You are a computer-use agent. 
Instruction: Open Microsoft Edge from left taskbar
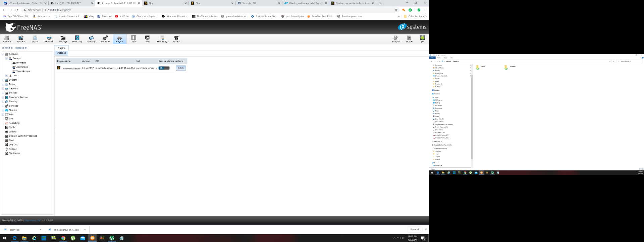14,238
